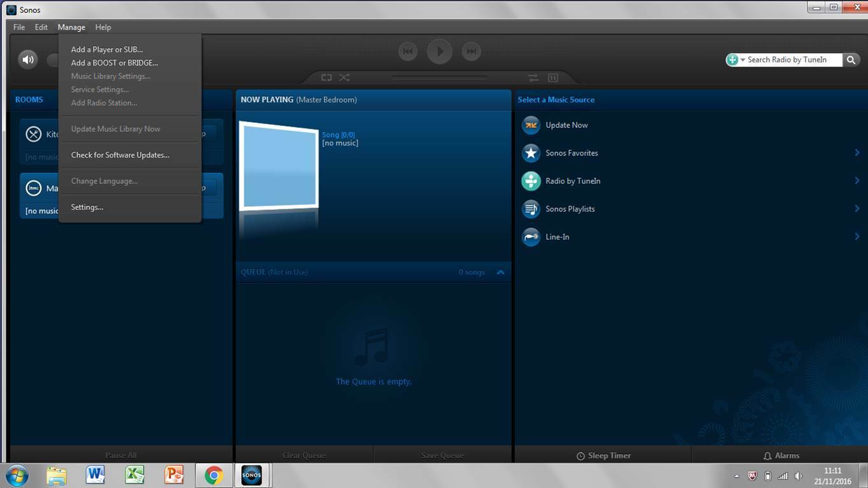Click the network signal tray icon
The width and height of the screenshot is (868, 488).
point(783,476)
